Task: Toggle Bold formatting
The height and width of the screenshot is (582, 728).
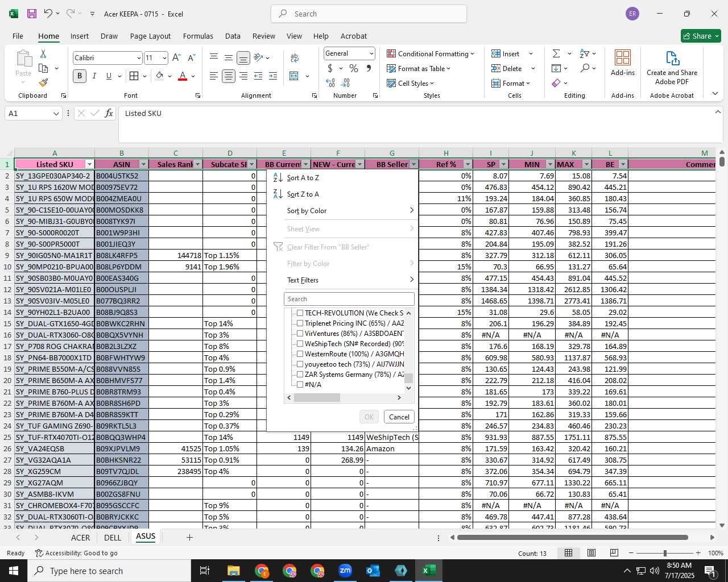Action: click(80, 76)
